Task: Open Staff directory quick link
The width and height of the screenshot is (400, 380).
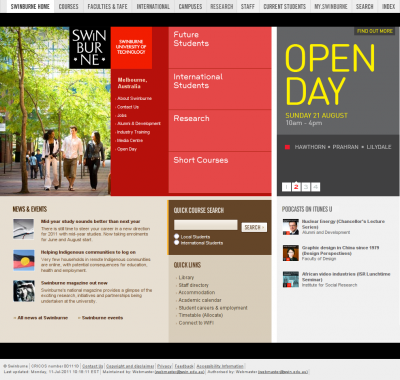Action: [x=194, y=285]
